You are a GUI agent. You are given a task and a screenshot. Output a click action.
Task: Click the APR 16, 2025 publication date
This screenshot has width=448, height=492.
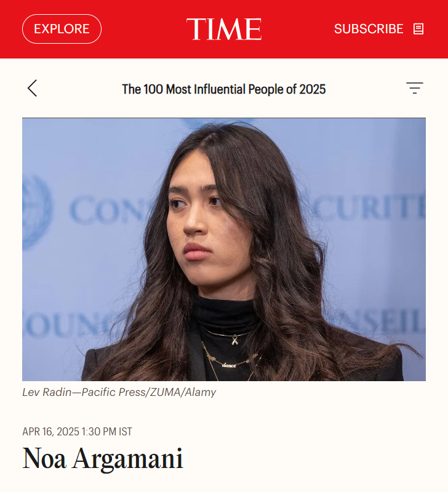(50, 432)
